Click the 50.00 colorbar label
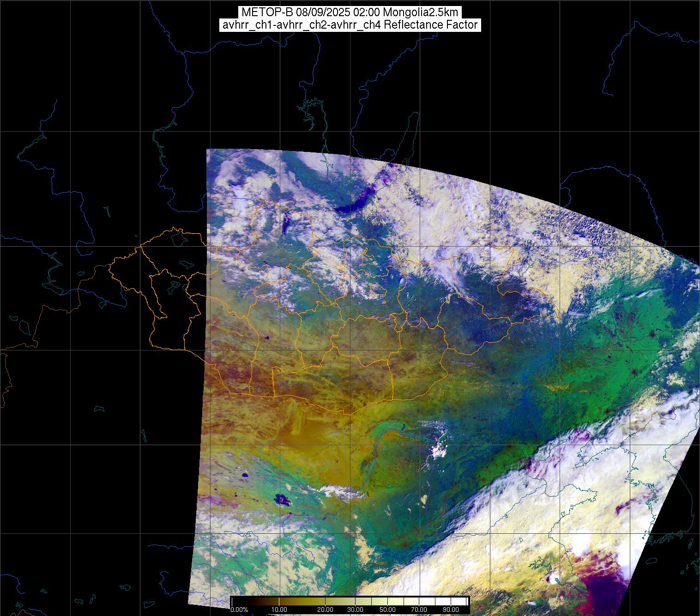This screenshot has width=700, height=616. (388, 610)
